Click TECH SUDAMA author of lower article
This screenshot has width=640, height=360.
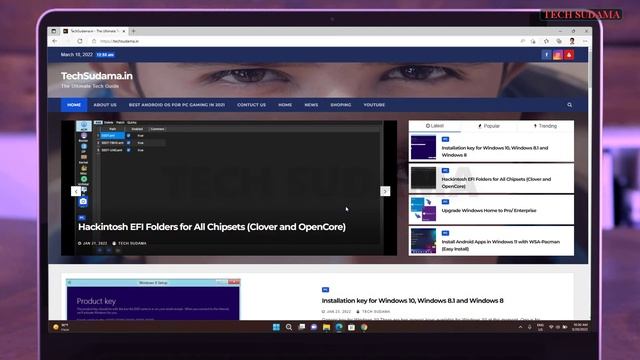[376, 312]
